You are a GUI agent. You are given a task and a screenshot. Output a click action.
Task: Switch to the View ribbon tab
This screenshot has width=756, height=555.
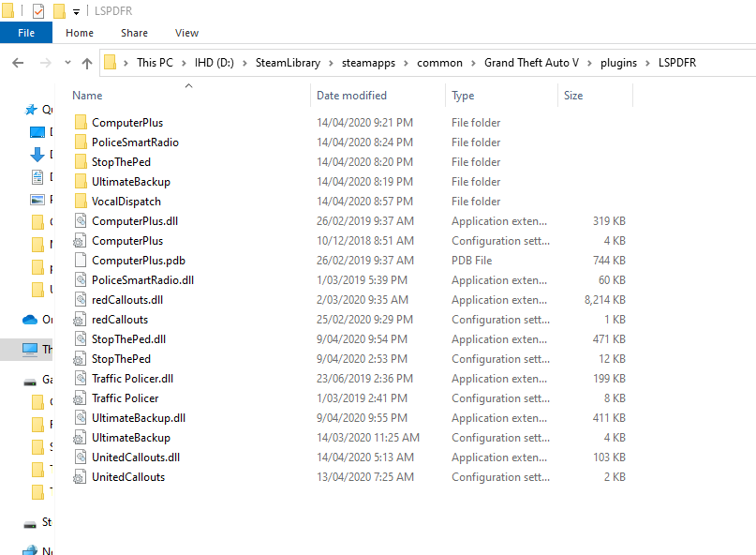click(186, 33)
